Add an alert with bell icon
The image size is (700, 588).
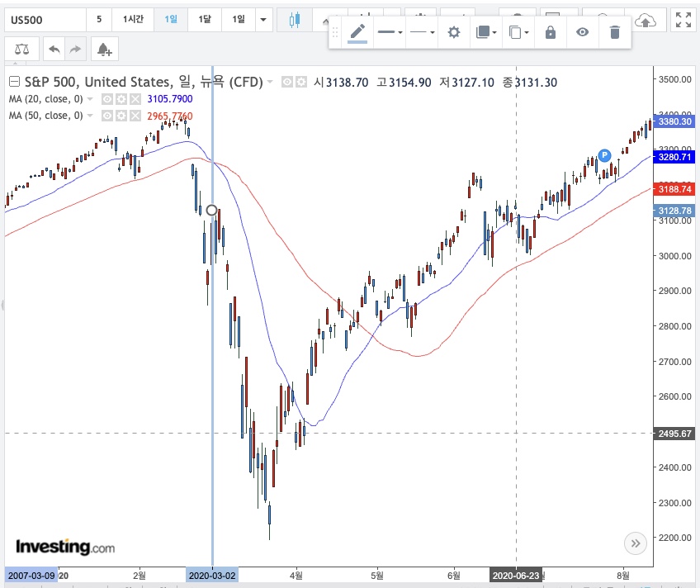[x=105, y=49]
